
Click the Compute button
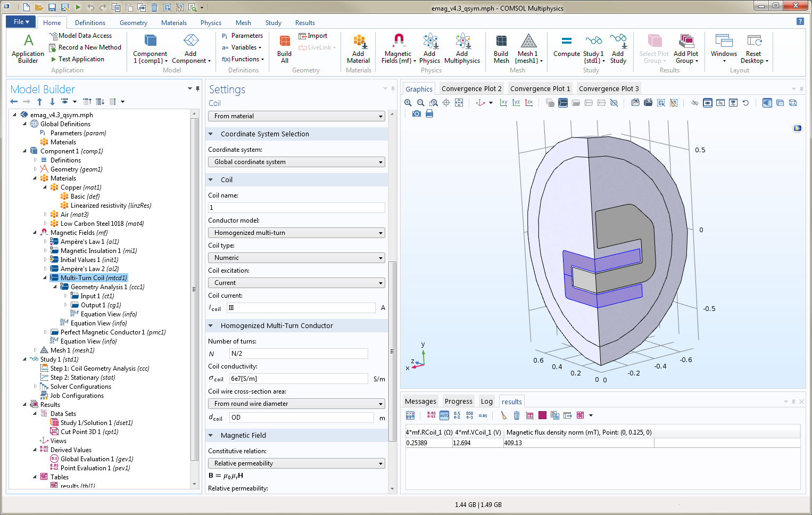click(567, 46)
